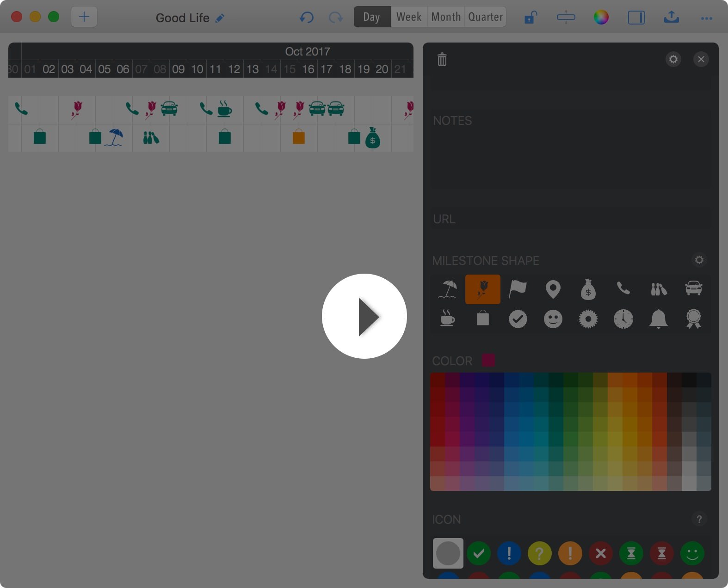The width and height of the screenshot is (728, 588).
Task: Toggle the sidebar panel visibility button
Action: (x=636, y=18)
